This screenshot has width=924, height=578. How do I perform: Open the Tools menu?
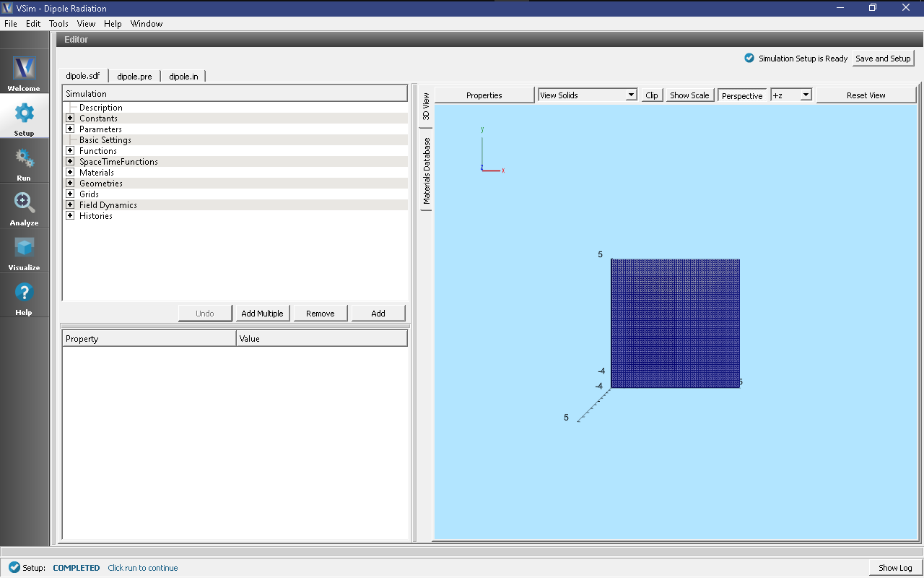(58, 24)
